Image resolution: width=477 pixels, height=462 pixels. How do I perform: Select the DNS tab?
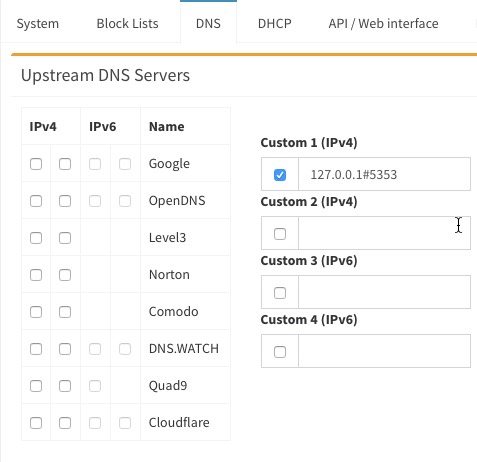coord(208,24)
